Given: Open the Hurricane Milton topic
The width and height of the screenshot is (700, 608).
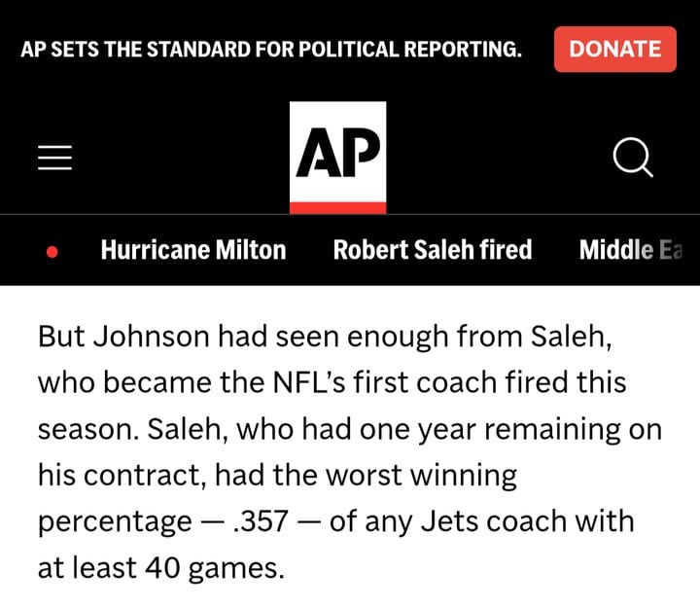Looking at the screenshot, I should point(193,250).
